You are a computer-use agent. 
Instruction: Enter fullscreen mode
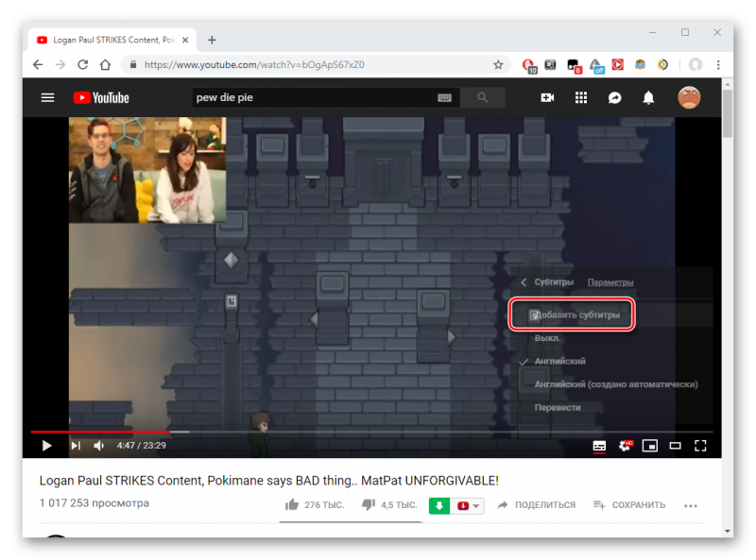point(700,446)
